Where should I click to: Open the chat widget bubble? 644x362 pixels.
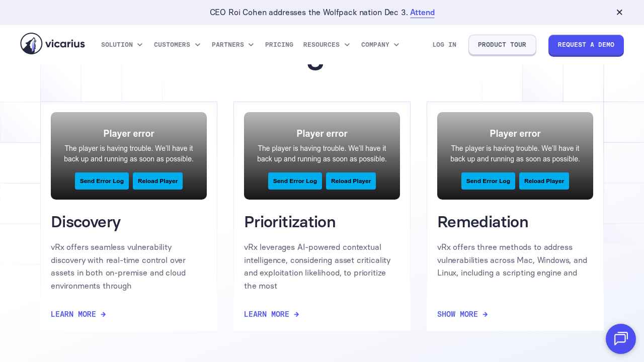coord(620,338)
